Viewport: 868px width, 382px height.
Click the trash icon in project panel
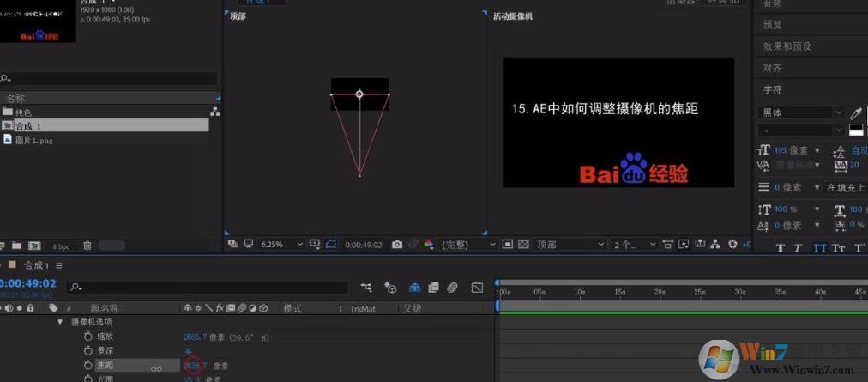tap(87, 246)
